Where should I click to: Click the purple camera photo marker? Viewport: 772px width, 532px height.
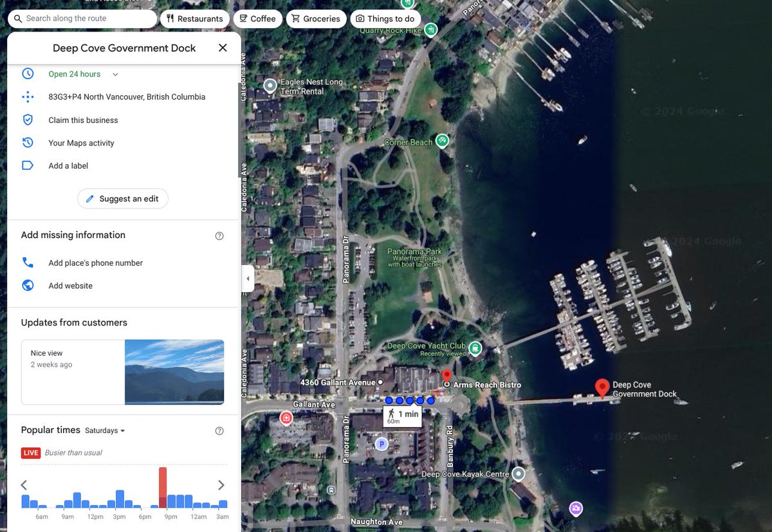click(x=576, y=509)
